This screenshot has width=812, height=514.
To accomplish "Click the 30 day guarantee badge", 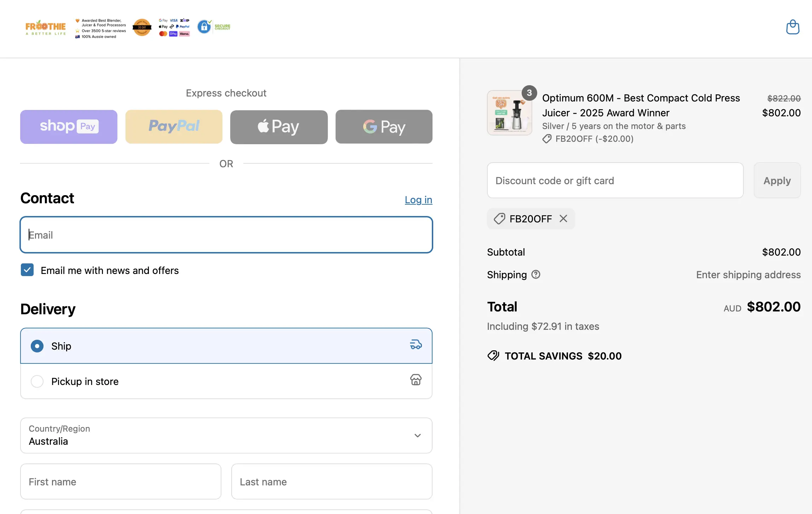I will click(142, 27).
